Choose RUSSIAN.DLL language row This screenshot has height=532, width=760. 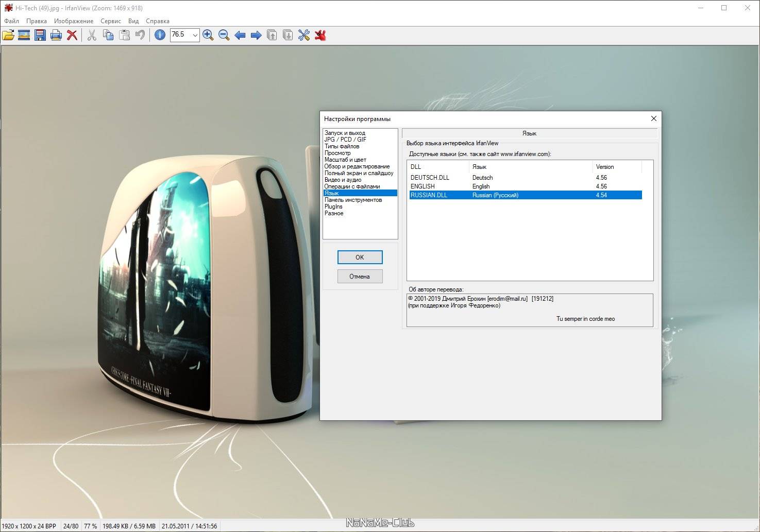(526, 195)
